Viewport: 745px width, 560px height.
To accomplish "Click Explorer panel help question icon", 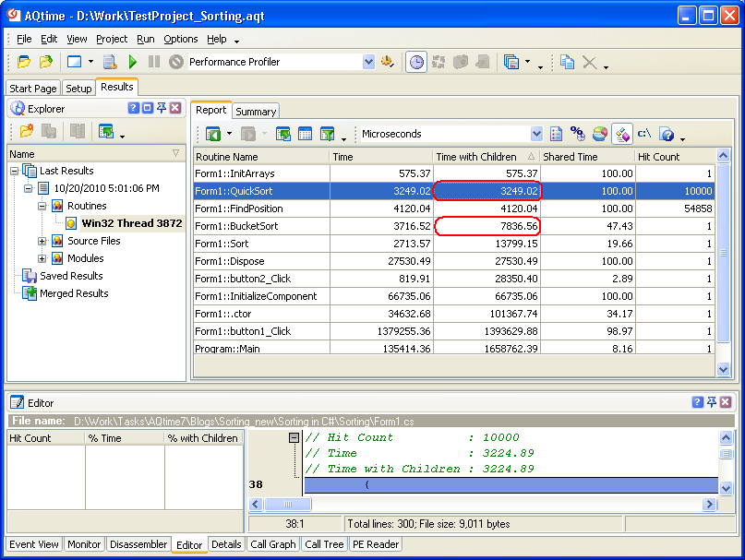I will [134, 108].
